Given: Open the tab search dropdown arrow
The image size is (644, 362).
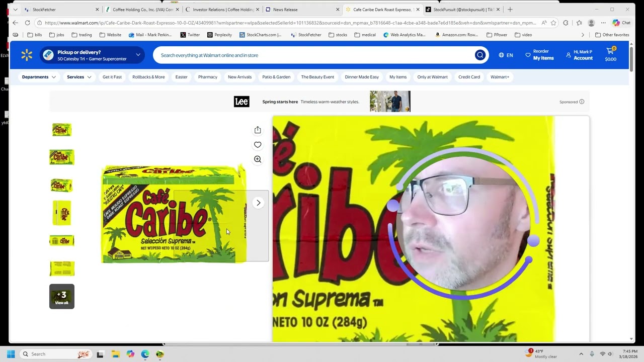Looking at the screenshot, I should click(15, 10).
